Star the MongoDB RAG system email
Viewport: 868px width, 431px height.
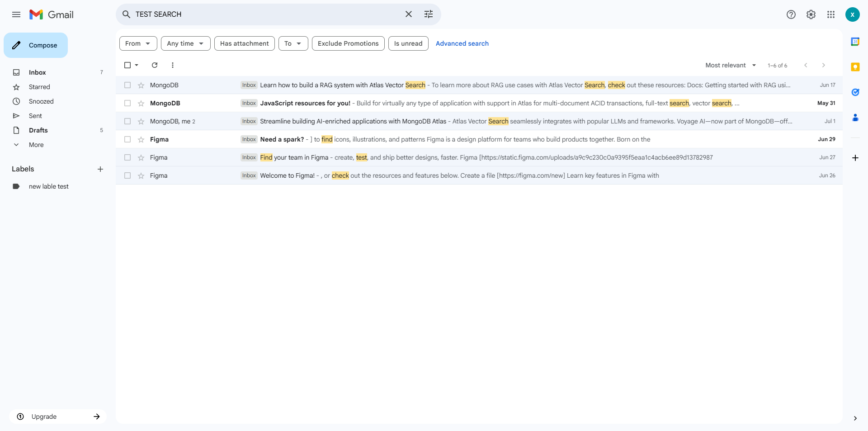tap(141, 85)
